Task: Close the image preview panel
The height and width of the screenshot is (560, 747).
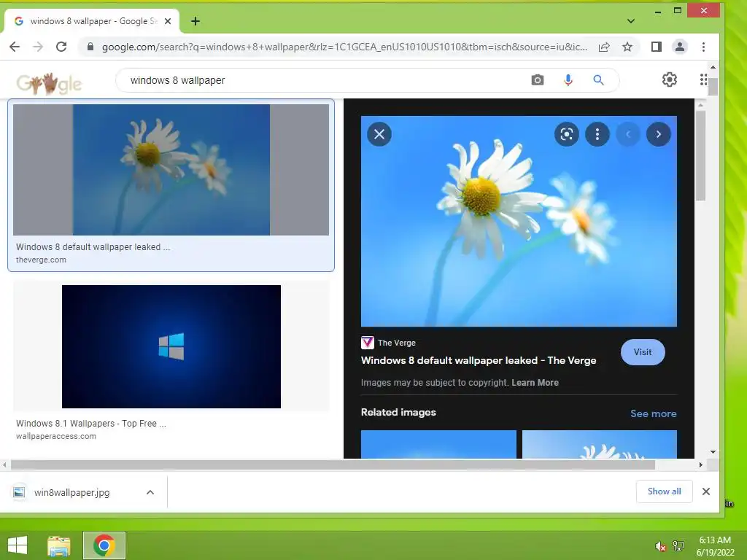Action: tap(379, 134)
